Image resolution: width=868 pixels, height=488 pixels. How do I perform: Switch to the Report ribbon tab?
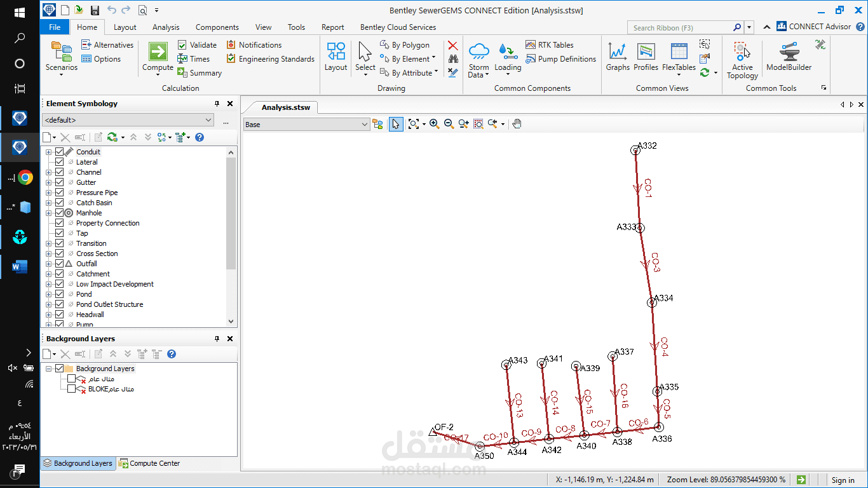[x=332, y=27]
